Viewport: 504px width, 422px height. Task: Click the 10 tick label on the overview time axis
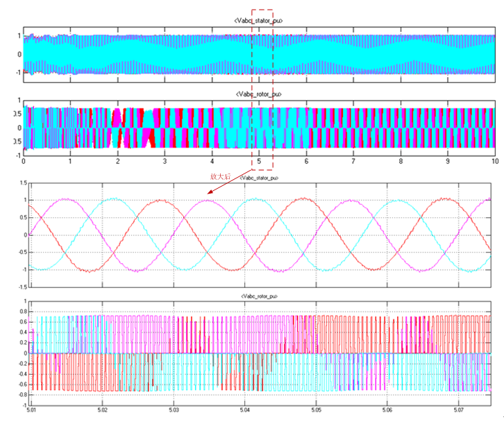(x=495, y=161)
